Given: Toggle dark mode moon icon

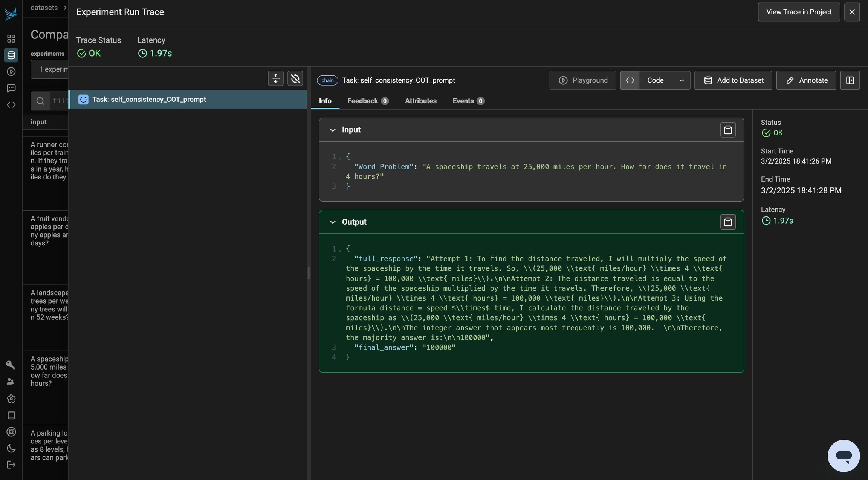Looking at the screenshot, I should point(11,448).
